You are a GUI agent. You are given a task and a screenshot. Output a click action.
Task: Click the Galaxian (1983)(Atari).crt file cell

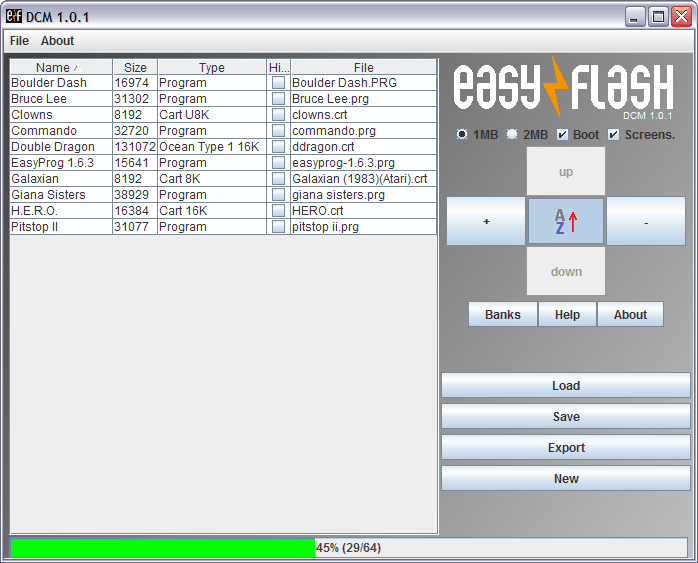click(363, 179)
